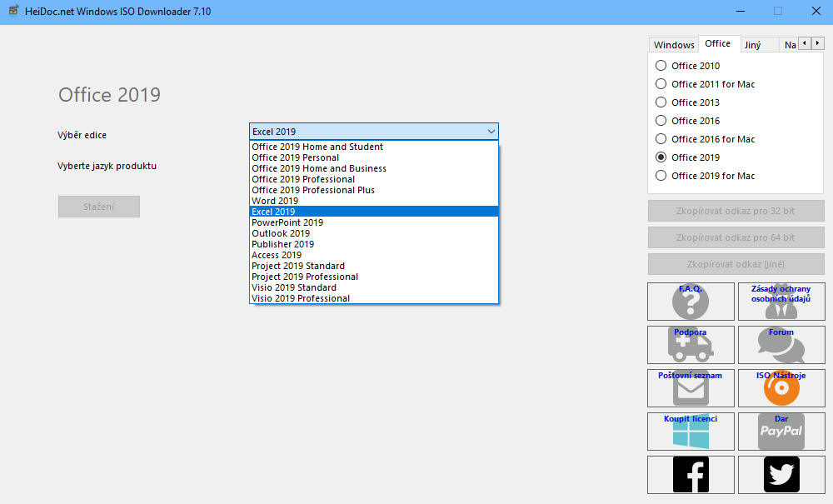Choose Publisher 2019 from edition list
Screen dimensions: 833x504
[374, 244]
